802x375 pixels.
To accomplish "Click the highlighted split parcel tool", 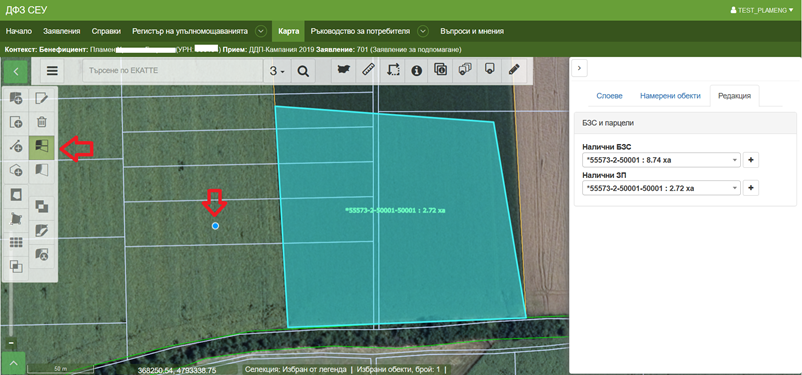I will tap(41, 147).
